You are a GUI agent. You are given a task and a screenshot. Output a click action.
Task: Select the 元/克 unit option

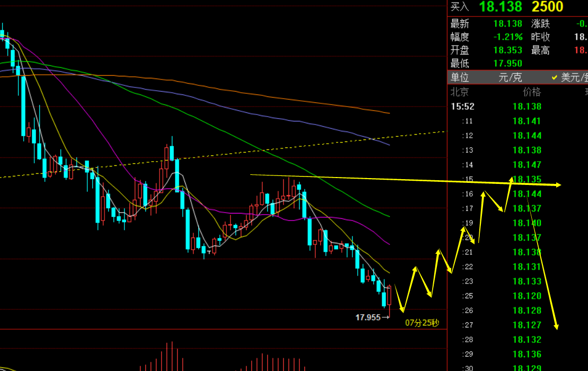coord(510,77)
